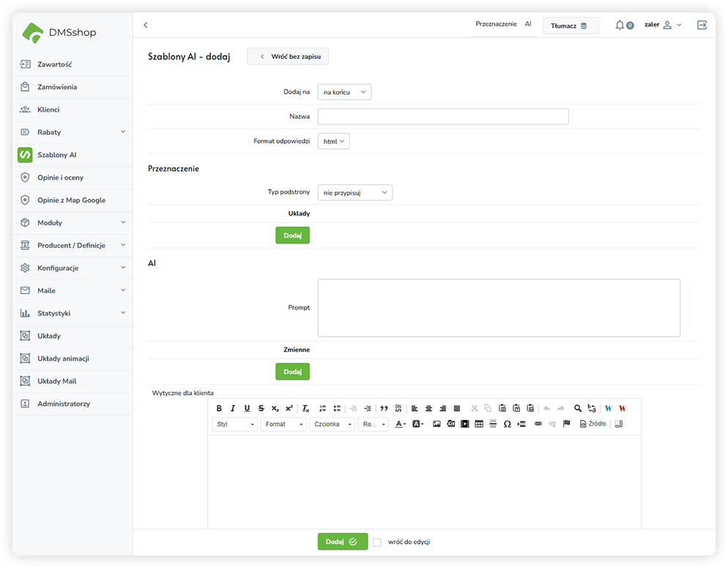728x568 pixels.
Task: Click into the Nazwa input field
Action: tap(443, 117)
